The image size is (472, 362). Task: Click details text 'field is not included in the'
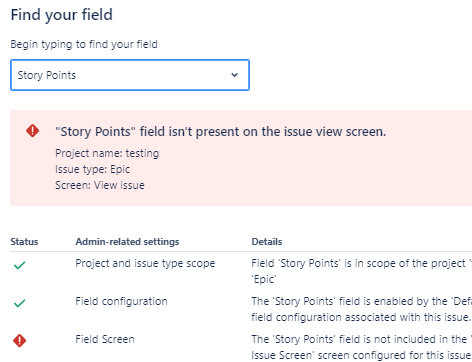click(362, 347)
